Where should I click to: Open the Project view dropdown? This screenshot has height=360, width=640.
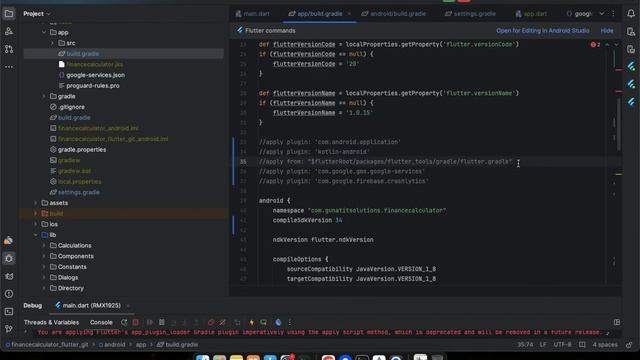[x=37, y=14]
